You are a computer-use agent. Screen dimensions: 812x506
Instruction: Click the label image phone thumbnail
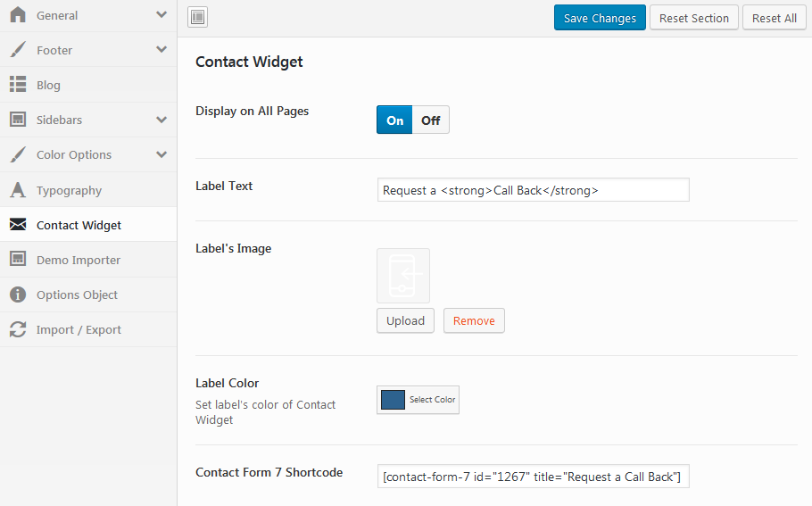coord(403,276)
